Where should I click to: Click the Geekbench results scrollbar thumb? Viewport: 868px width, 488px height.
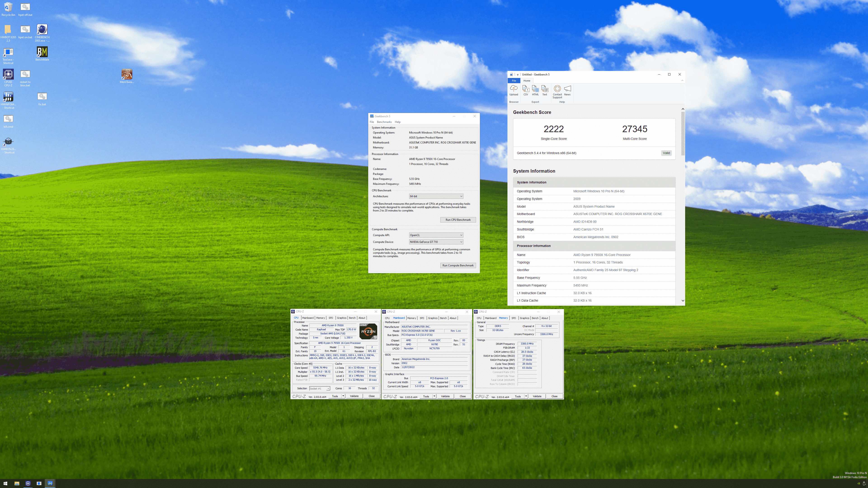(683, 134)
